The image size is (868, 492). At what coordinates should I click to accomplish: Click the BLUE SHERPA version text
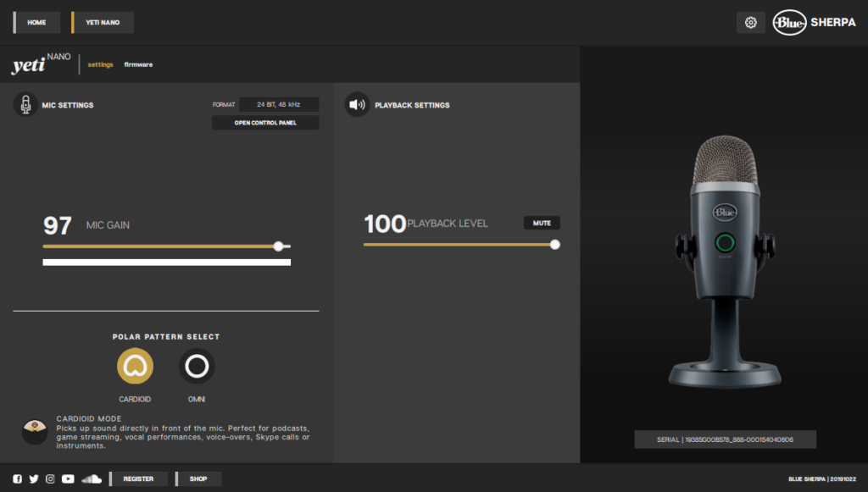822,479
